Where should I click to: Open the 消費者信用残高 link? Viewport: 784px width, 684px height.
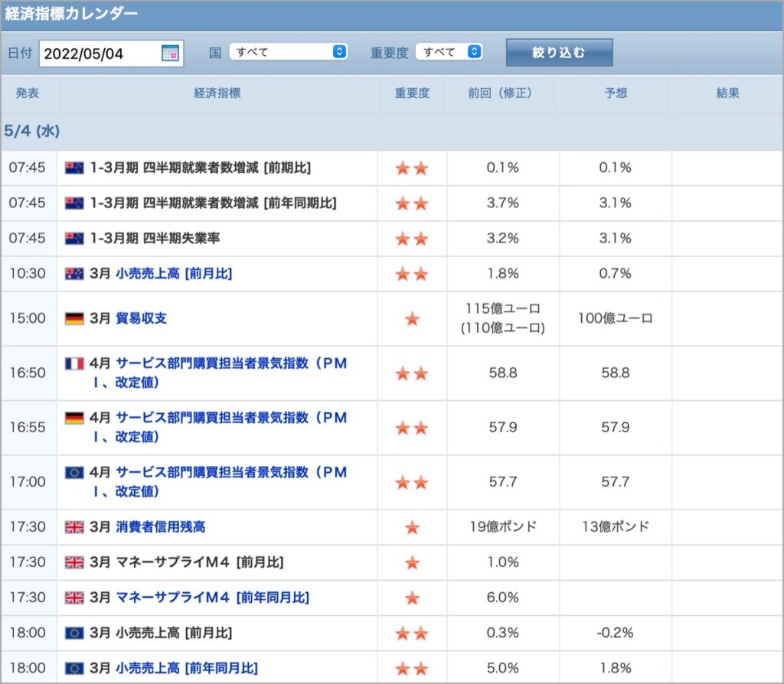coord(161,527)
